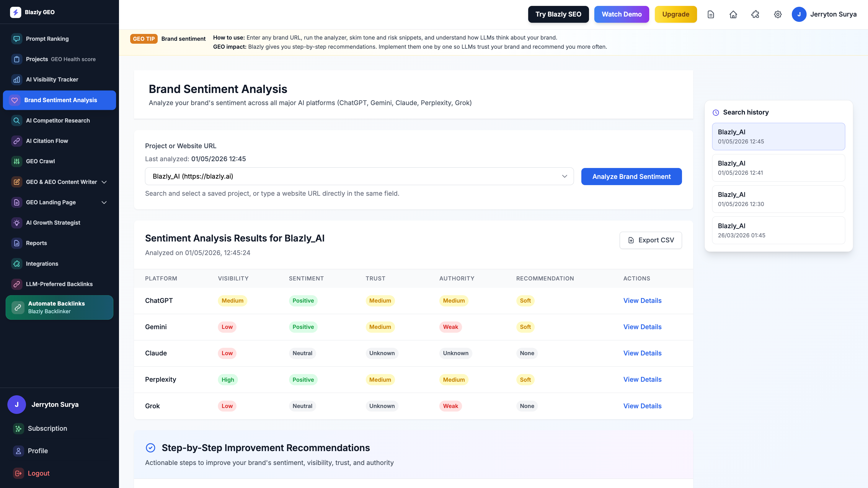Screen dimensions: 868x488
Task: View Details for Perplexity row
Action: (642, 379)
